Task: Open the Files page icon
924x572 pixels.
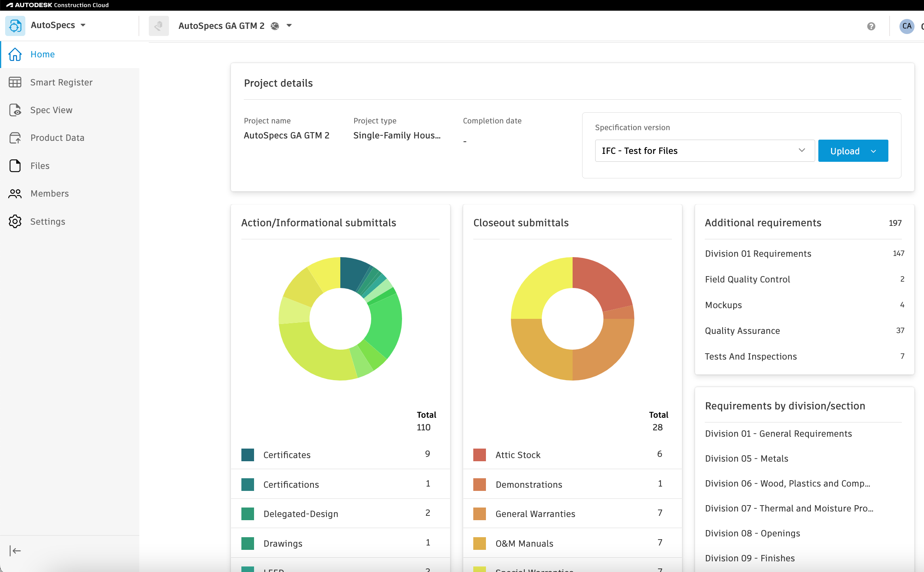Action: coord(15,166)
